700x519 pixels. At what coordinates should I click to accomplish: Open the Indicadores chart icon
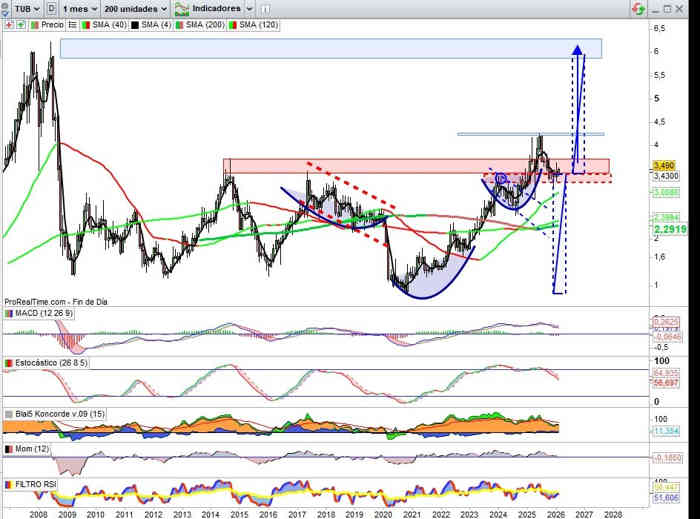tap(182, 7)
